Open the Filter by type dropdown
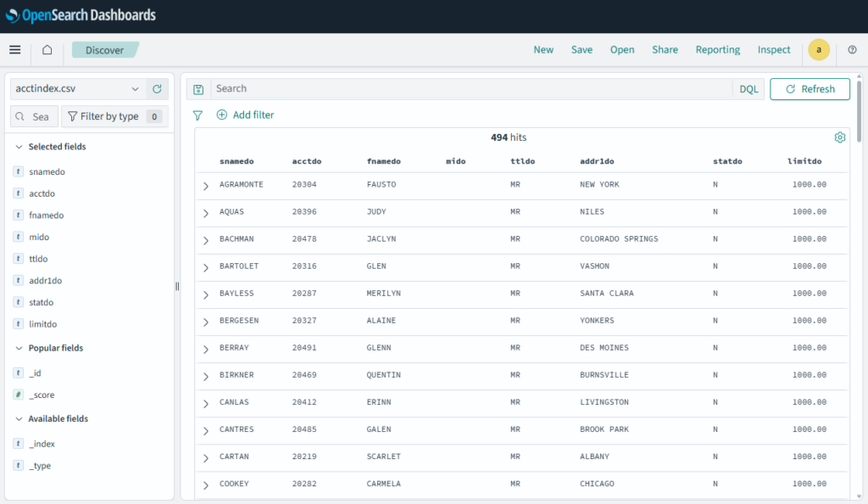 point(114,116)
